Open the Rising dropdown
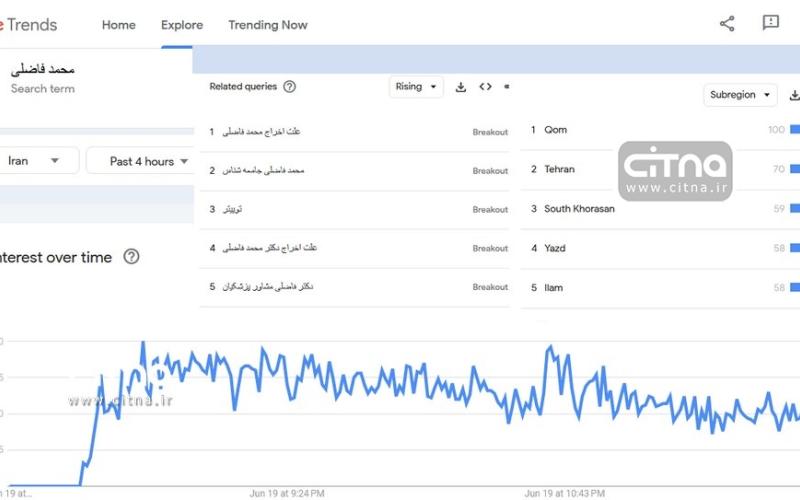Viewport: 800px width, 500px height. (x=416, y=87)
